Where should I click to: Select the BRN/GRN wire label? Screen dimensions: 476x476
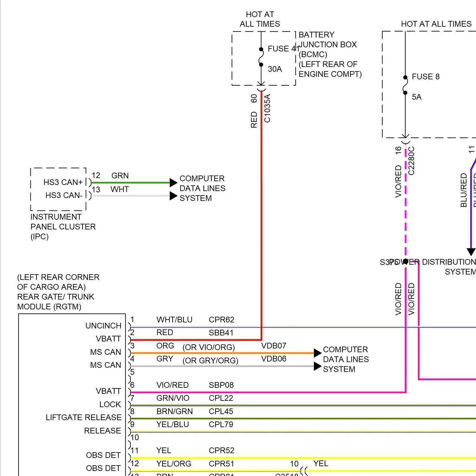coord(175,411)
